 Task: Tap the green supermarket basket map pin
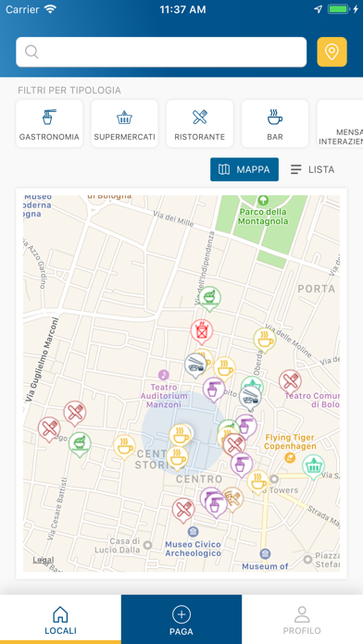tap(314, 467)
